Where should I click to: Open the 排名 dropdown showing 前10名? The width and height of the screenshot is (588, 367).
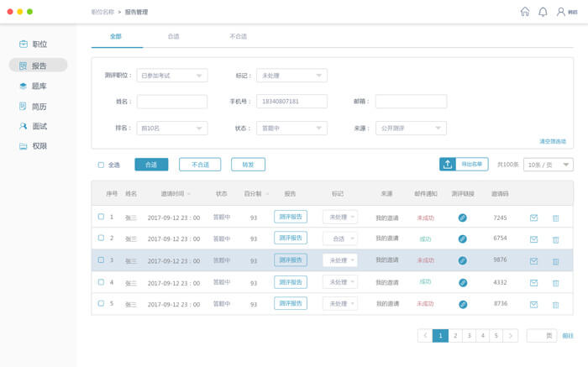(172, 128)
